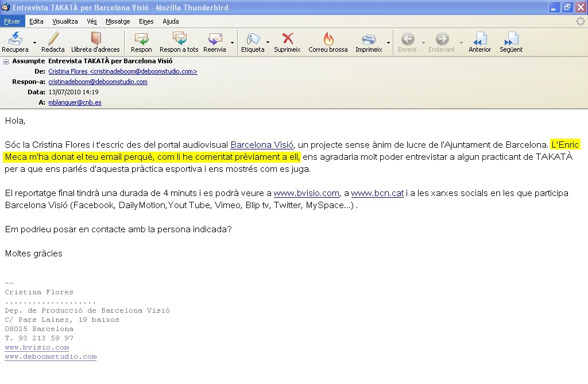Click the activity throbber icon
This screenshot has width=588, height=384.
point(580,21)
